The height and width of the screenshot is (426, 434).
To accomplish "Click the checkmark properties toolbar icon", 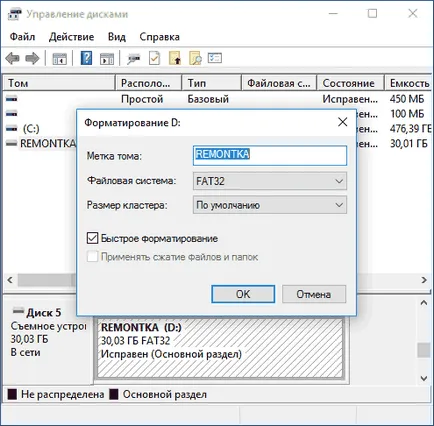I will pyautogui.click(x=154, y=58).
